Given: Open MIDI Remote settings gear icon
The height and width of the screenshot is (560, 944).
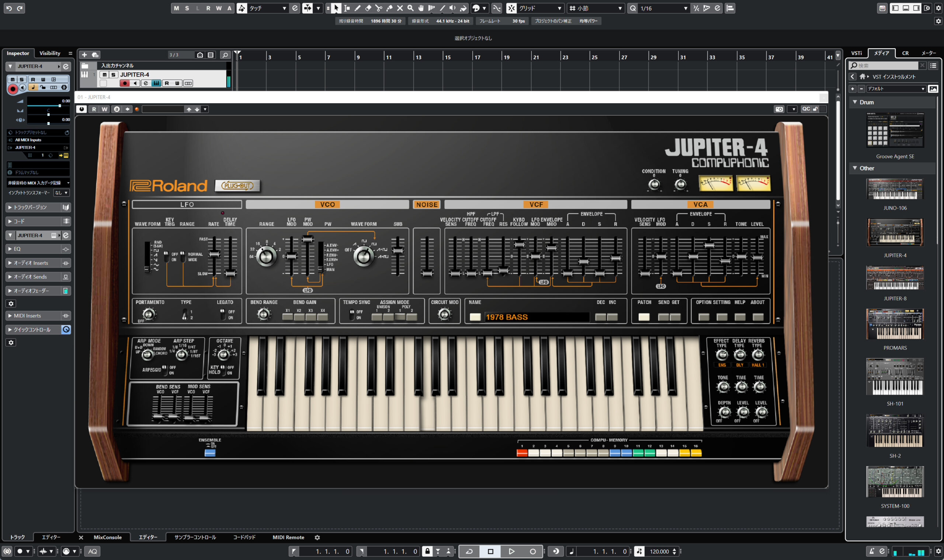Looking at the screenshot, I should pyautogui.click(x=317, y=538).
